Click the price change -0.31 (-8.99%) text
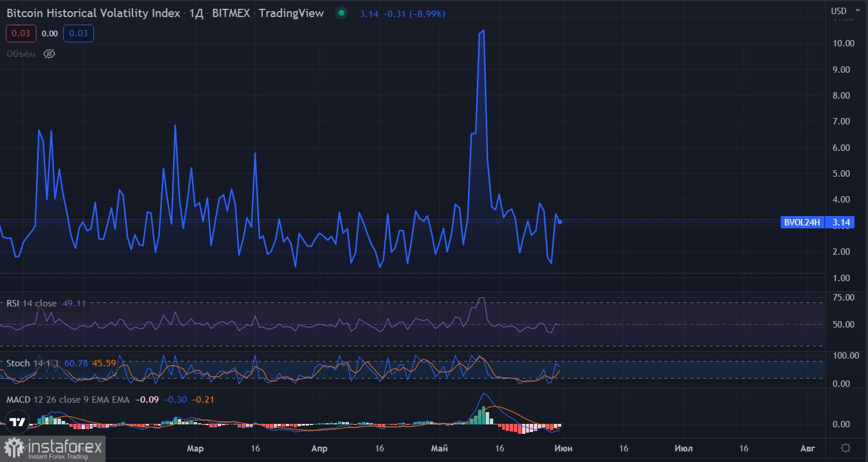The height and width of the screenshot is (462, 868). pyautogui.click(x=413, y=14)
